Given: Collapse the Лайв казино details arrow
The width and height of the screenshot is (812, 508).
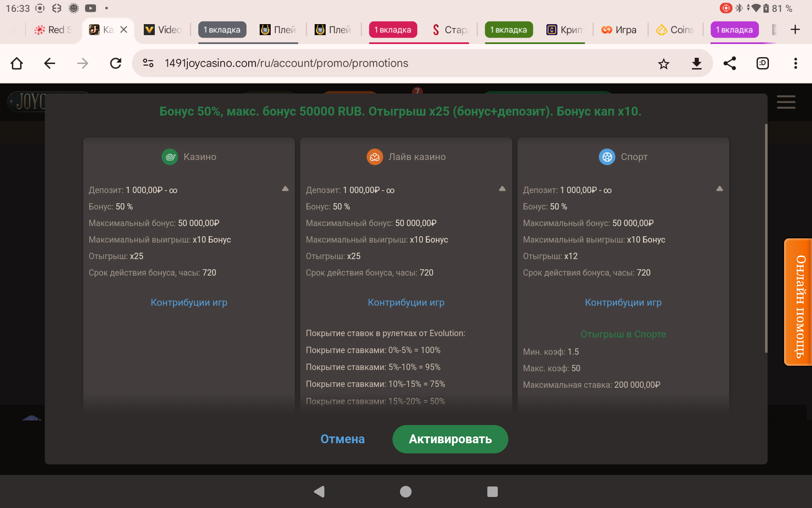Looking at the screenshot, I should click(502, 189).
